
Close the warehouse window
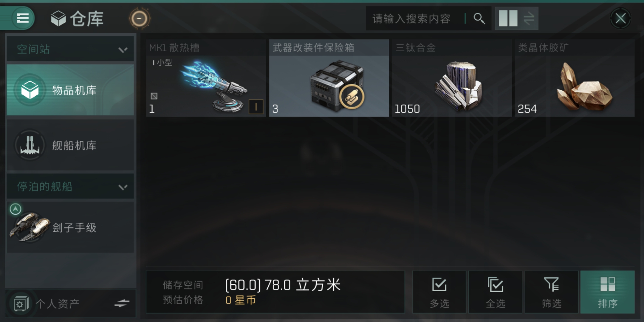620,18
